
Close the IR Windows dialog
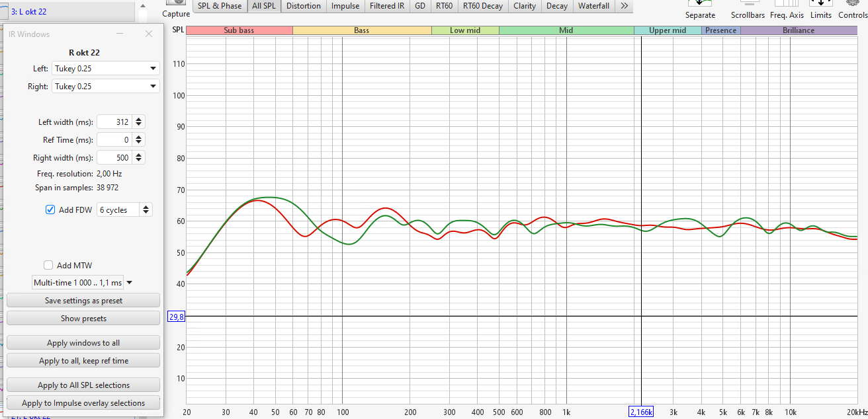pos(148,34)
